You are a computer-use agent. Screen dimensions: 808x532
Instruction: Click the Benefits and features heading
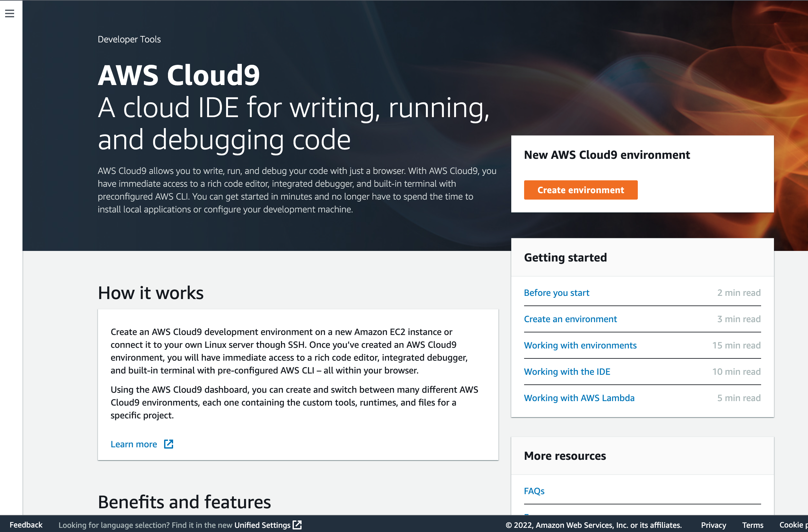(184, 502)
